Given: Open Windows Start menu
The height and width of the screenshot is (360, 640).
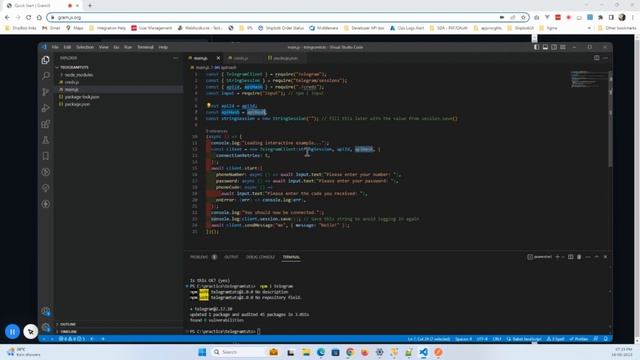Looking at the screenshot, I should (x=202, y=352).
